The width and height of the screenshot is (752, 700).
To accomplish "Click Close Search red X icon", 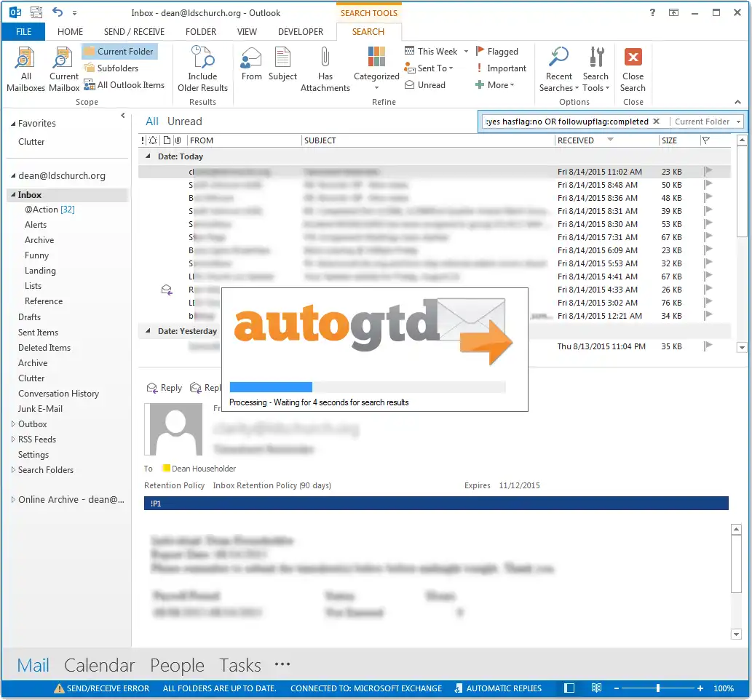I will click(x=633, y=57).
